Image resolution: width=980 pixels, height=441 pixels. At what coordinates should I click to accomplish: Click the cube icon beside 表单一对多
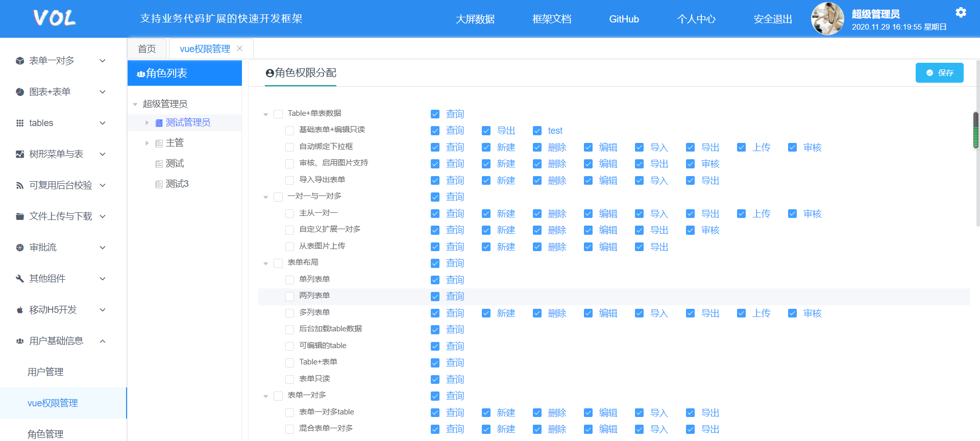(20, 61)
